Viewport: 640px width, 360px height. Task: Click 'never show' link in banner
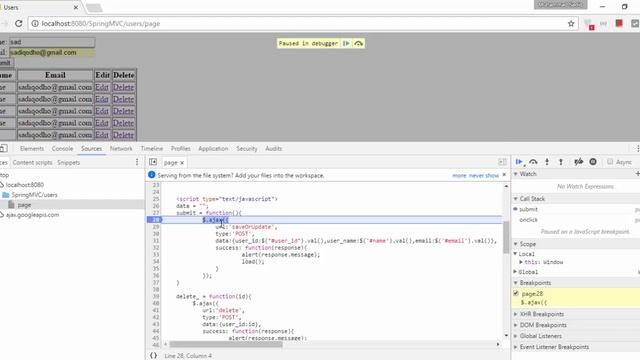coord(484,176)
